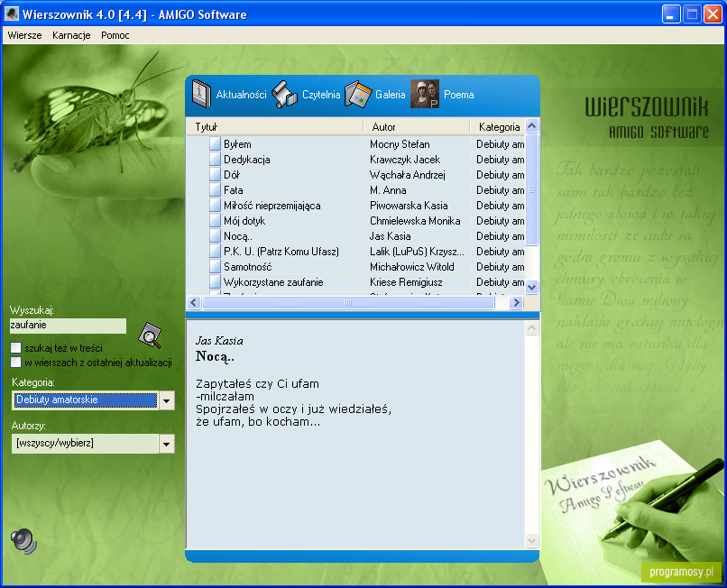
Task: Enable 'szukaj też w treści' checkbox
Action: coord(15,348)
